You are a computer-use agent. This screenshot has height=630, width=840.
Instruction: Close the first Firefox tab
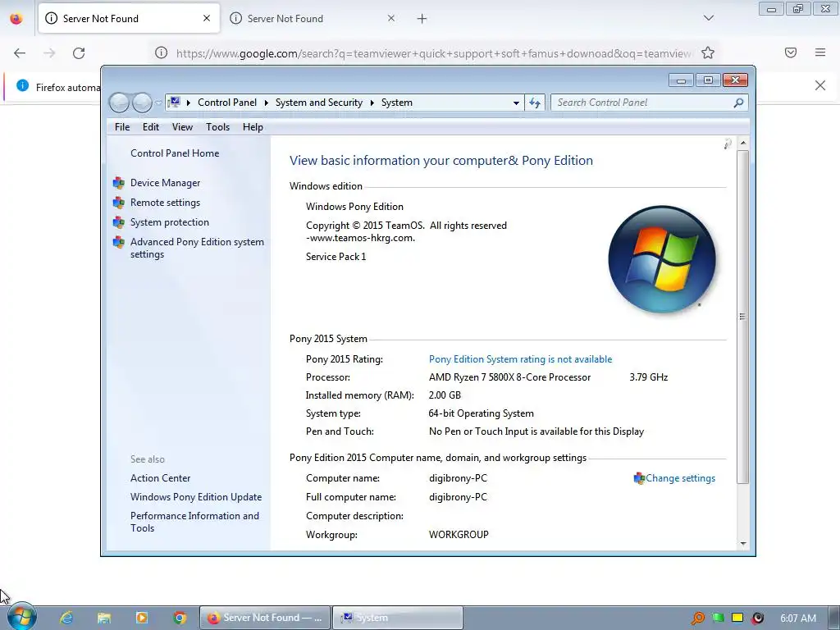[207, 18]
